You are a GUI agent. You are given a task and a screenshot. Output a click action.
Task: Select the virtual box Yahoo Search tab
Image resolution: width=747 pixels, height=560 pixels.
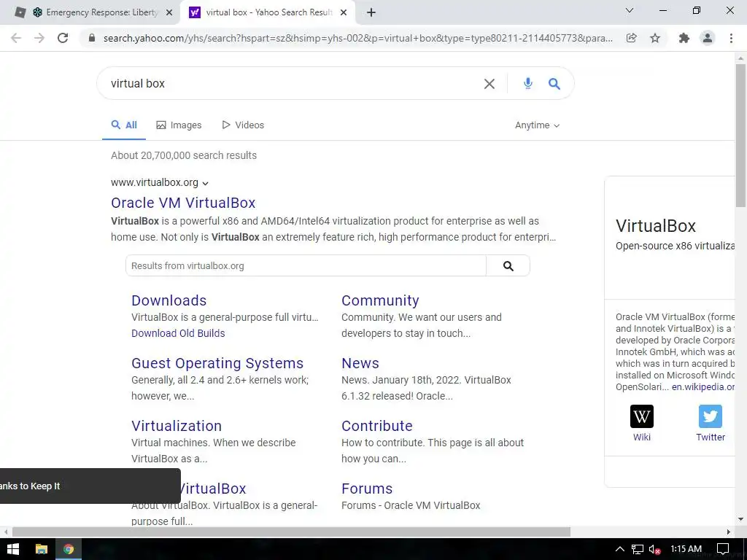tap(267, 13)
